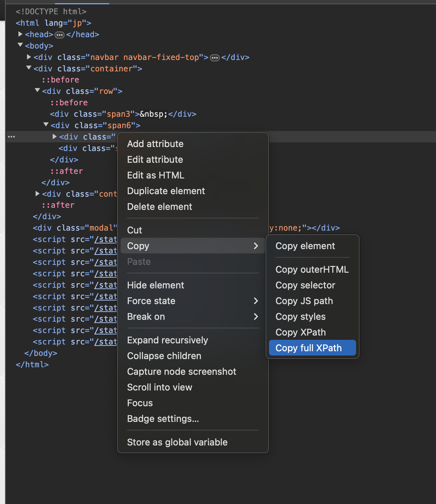Screen dimensions: 436x504
Task: Open the Break on submenu arrow
Action: [256, 317]
